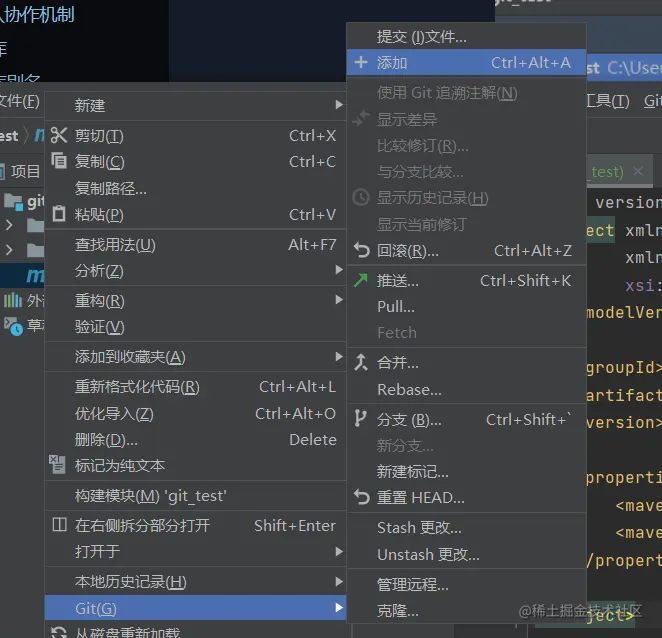Choose 复制路径... in the context menu

[x=195, y=188]
